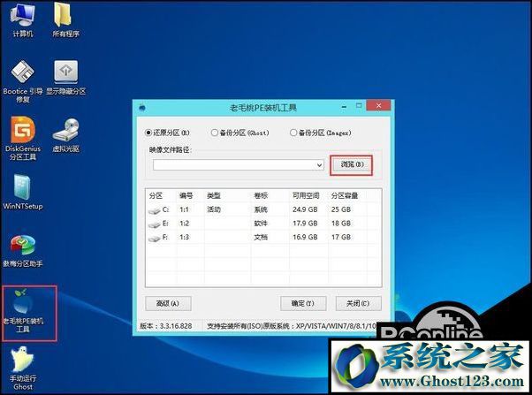Click the 17 GB capacity value
Screen dimensions: 532x395
coord(341,237)
